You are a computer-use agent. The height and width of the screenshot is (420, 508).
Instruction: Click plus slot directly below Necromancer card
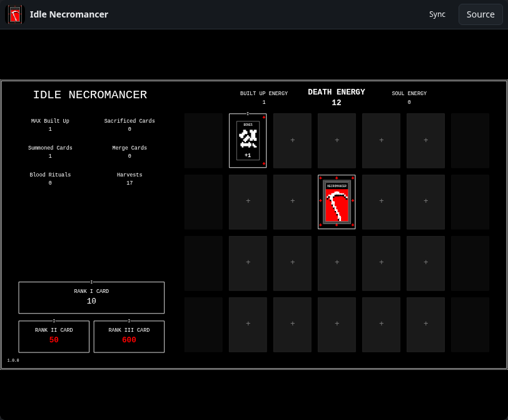tap(337, 262)
